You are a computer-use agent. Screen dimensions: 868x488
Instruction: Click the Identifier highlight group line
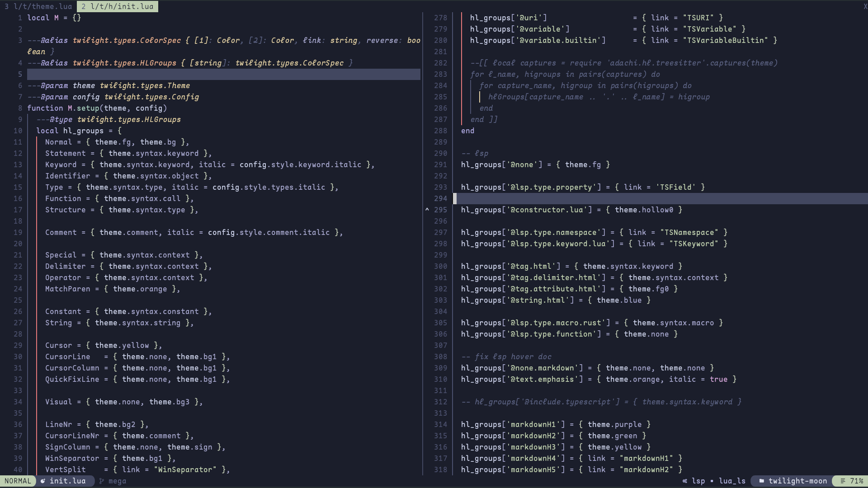pyautogui.click(x=128, y=176)
